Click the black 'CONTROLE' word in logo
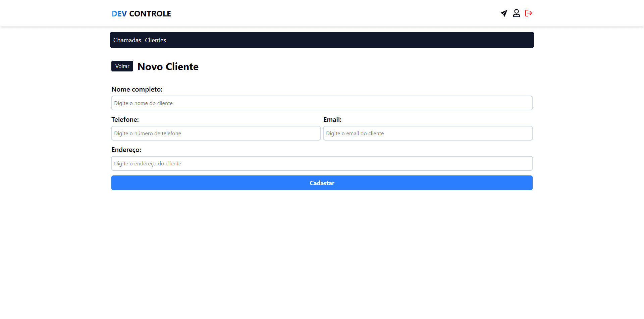 [x=150, y=14]
